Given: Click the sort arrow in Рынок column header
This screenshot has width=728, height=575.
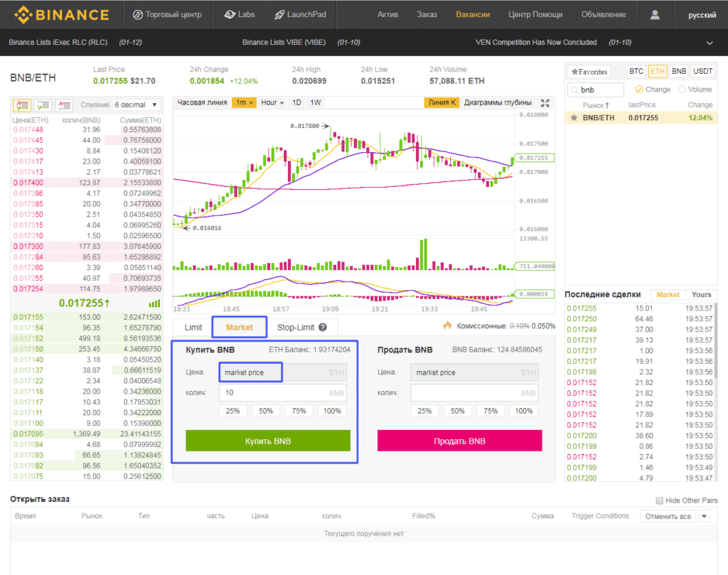Looking at the screenshot, I should tap(607, 105).
